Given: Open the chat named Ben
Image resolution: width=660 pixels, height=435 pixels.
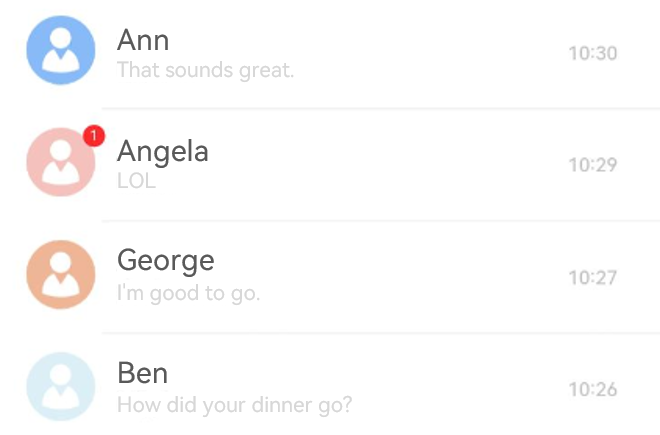Looking at the screenshot, I should point(143,373).
